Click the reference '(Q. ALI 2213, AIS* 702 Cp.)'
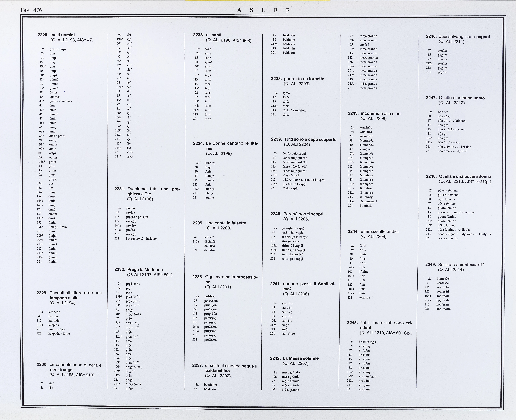Screen dimensions: 516x420 [x=465, y=181]
